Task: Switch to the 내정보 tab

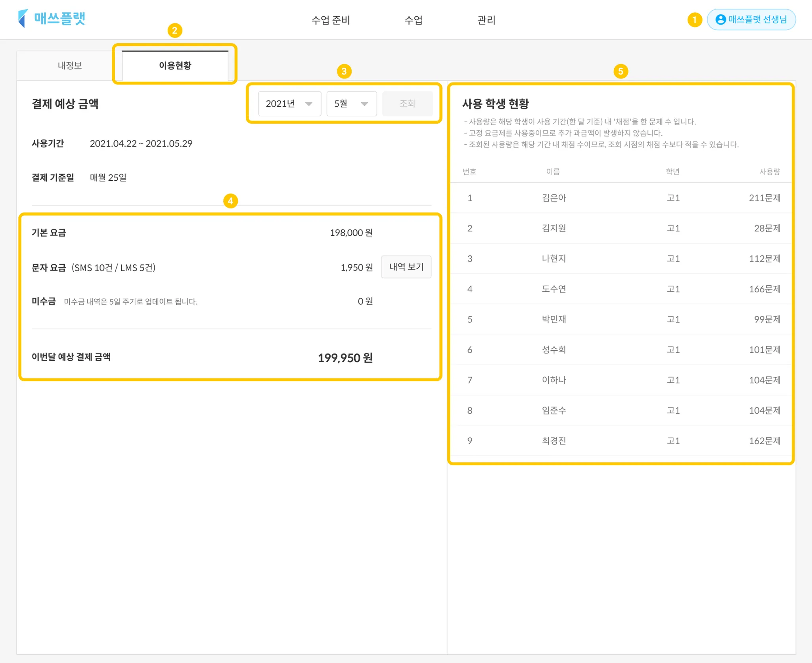Action: point(70,65)
